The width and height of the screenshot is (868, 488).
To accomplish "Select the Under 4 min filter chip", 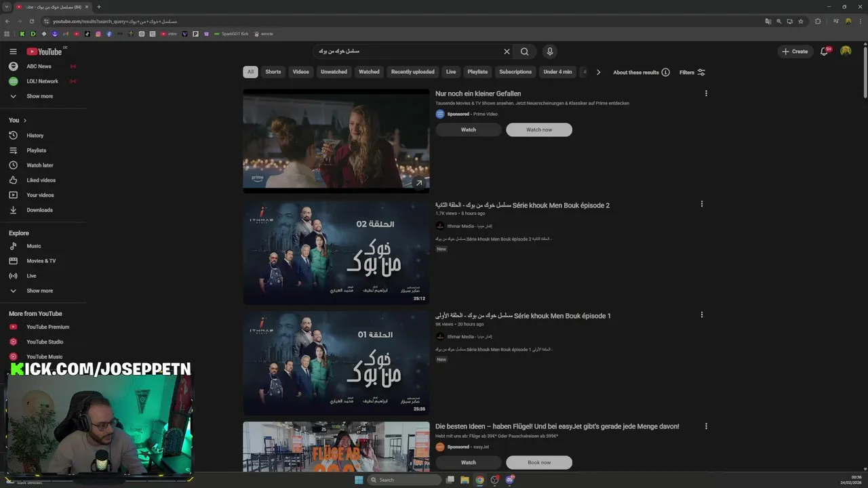I will pyautogui.click(x=557, y=72).
